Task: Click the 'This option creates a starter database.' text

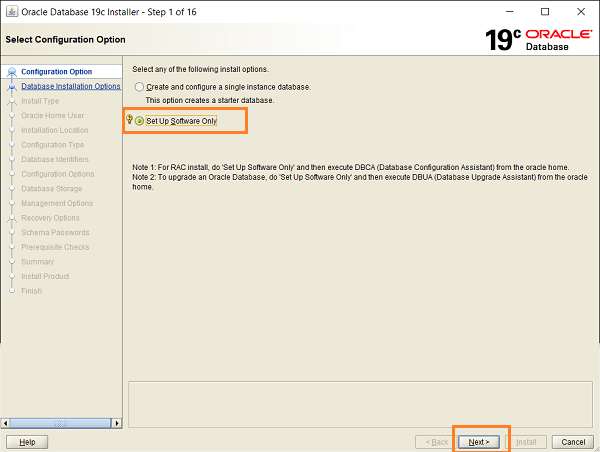Action: pos(210,100)
